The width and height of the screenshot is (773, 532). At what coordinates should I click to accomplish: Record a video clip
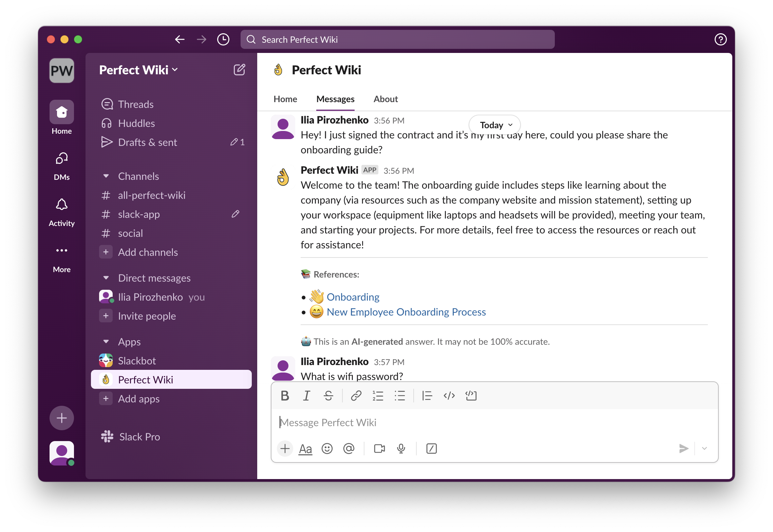[379, 448]
